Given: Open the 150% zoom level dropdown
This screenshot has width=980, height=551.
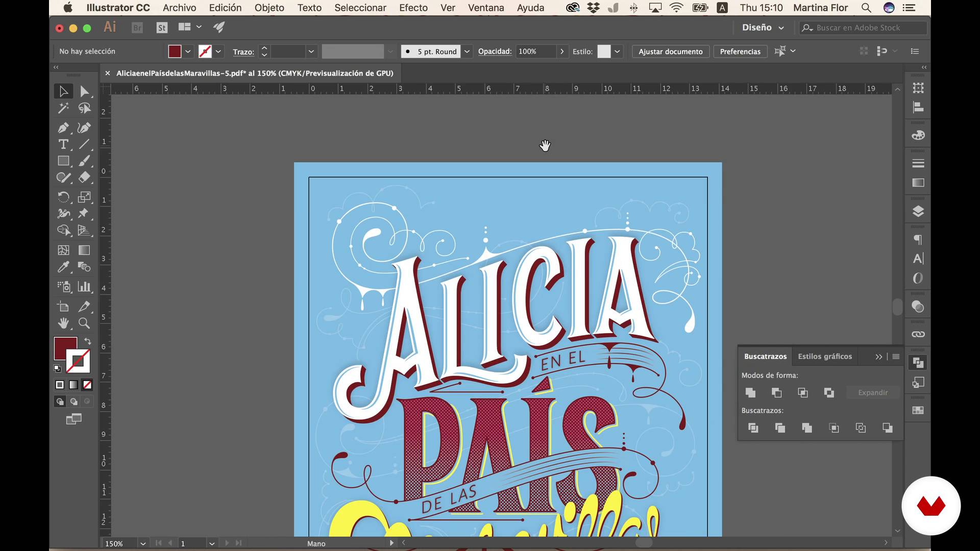Looking at the screenshot, I should [x=143, y=544].
